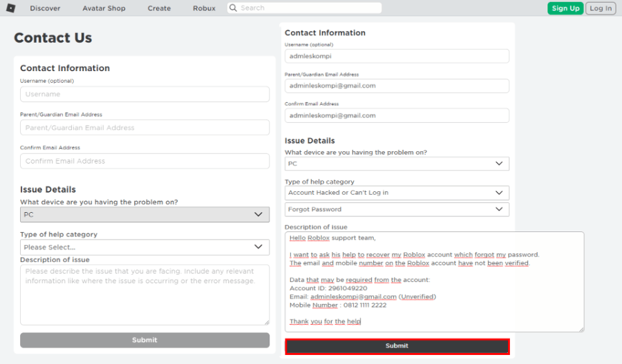Click the empty Confirm Email Address field

click(x=145, y=161)
